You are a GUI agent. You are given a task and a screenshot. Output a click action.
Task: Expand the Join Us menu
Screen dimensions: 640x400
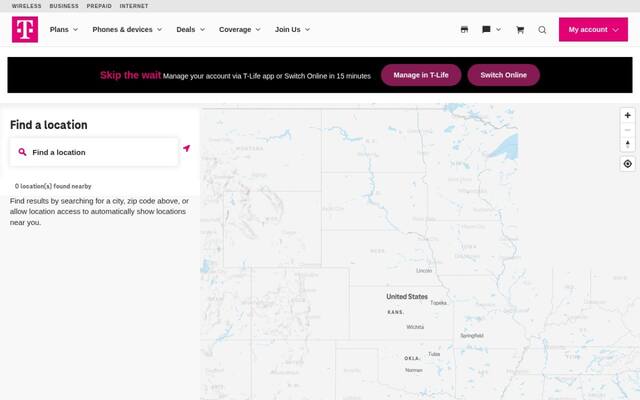tap(292, 29)
